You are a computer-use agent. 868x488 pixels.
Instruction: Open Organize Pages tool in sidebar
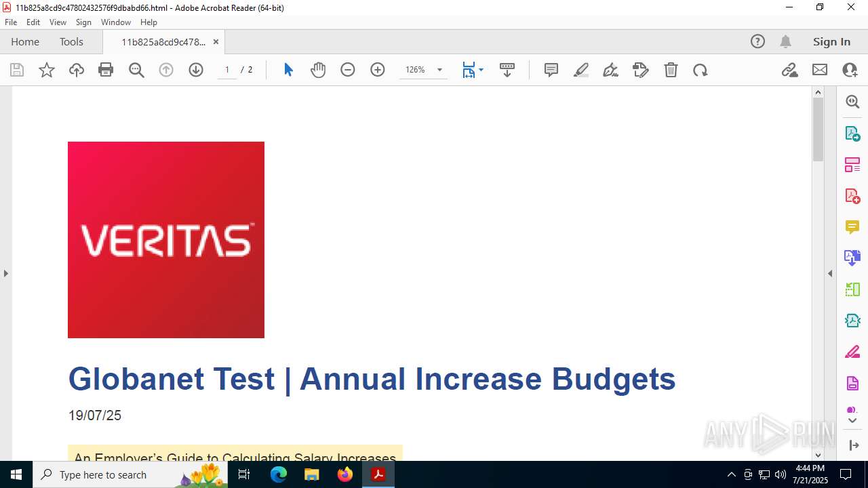click(x=852, y=164)
